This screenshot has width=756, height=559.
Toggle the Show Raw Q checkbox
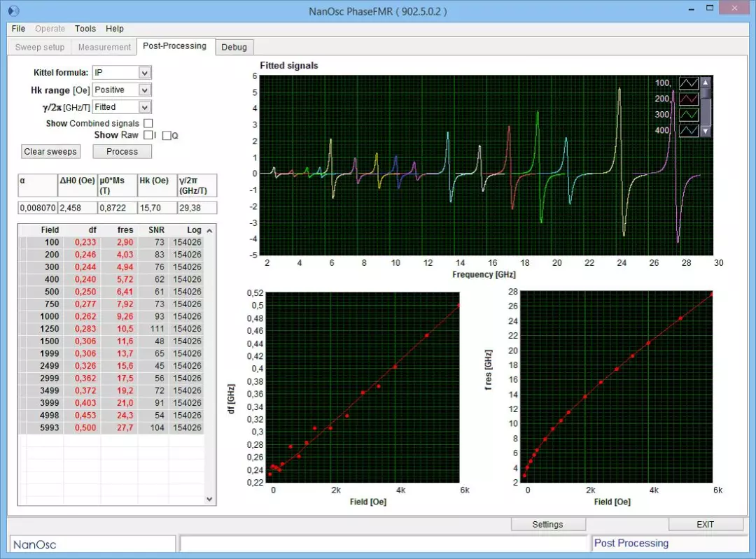point(167,136)
